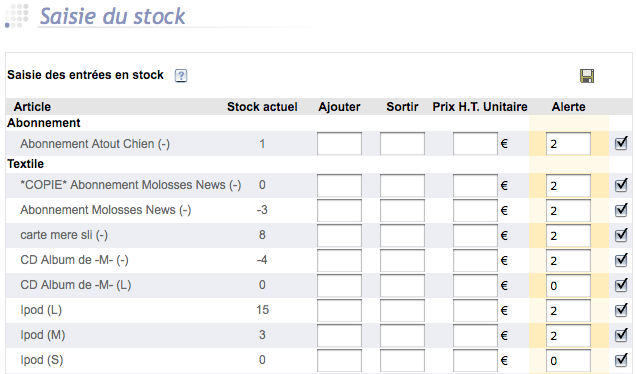The width and height of the screenshot is (637, 374).
Task: Edit Alerte value for Ipod (L)
Action: click(568, 311)
